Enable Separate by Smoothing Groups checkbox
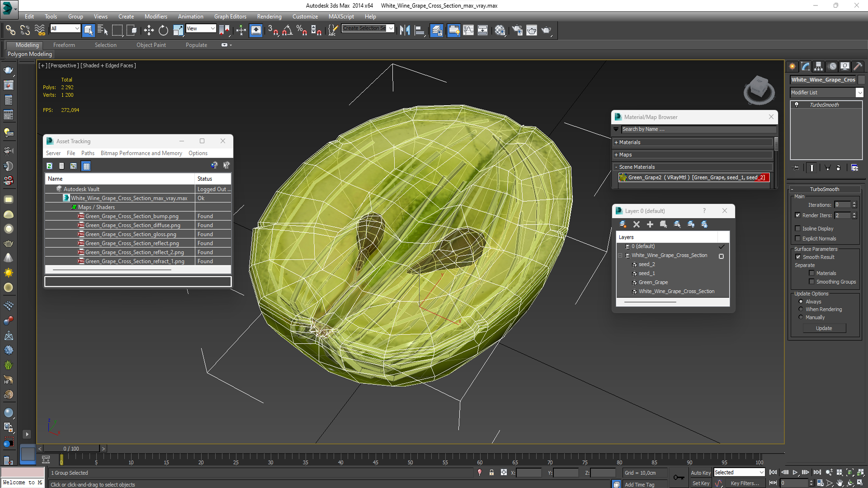Image resolution: width=868 pixels, height=488 pixels. tap(811, 282)
